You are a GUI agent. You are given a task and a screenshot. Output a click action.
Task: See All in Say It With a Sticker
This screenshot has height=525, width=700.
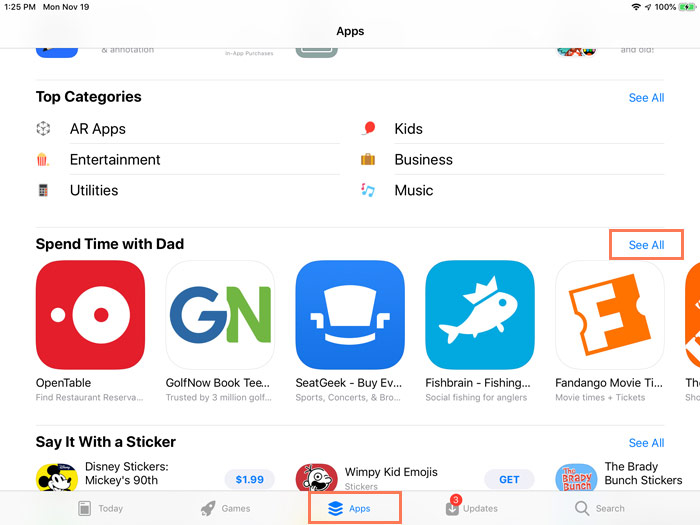click(x=646, y=443)
